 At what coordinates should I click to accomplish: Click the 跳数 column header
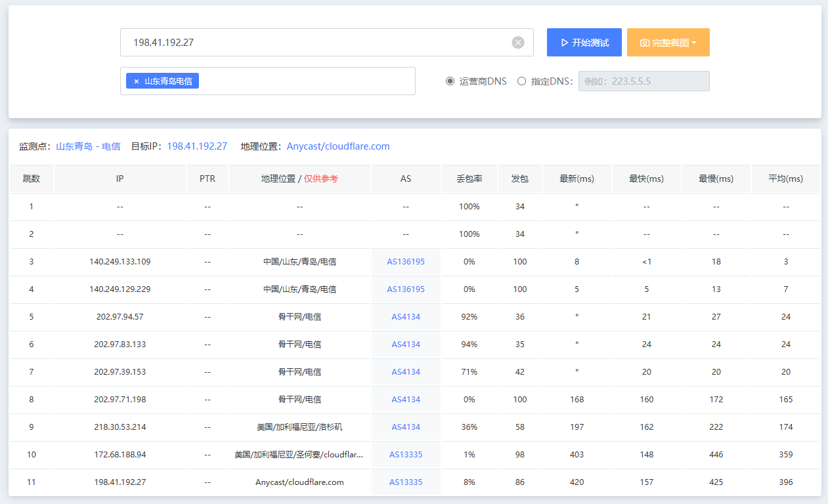coord(32,178)
